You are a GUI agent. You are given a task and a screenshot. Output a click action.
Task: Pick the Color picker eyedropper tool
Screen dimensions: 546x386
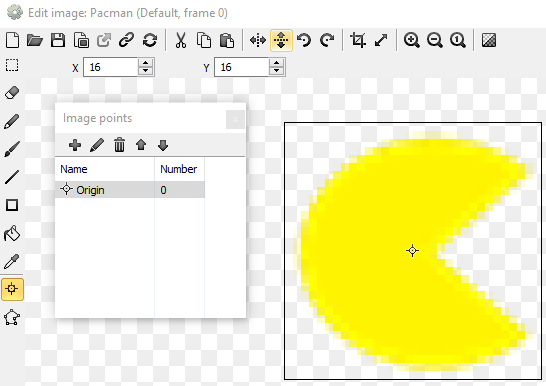click(x=12, y=261)
